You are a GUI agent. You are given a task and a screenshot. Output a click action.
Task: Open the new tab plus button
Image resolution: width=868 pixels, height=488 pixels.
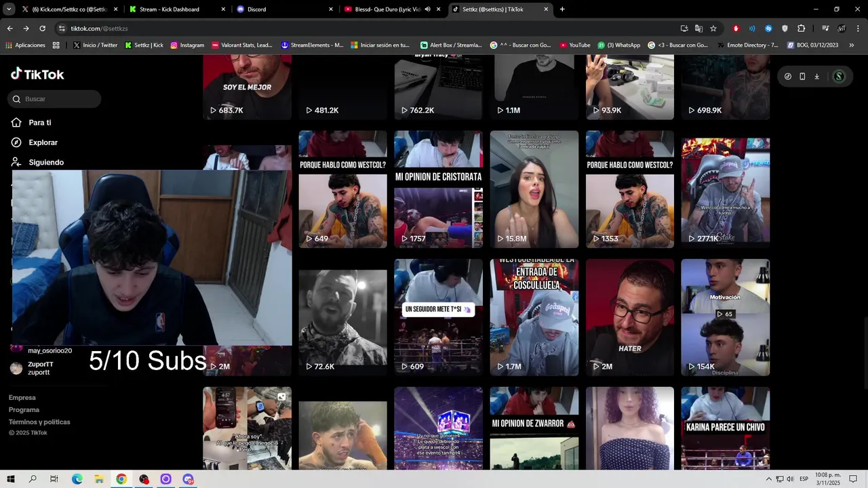[562, 9]
